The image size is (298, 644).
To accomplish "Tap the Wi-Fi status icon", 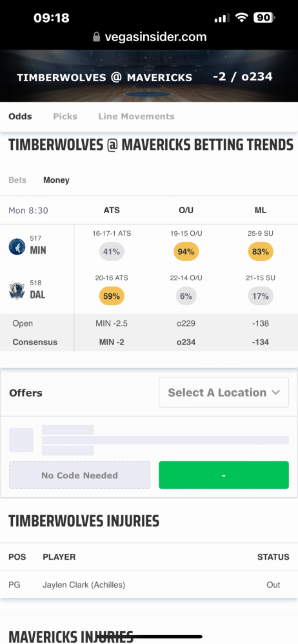I will click(242, 17).
